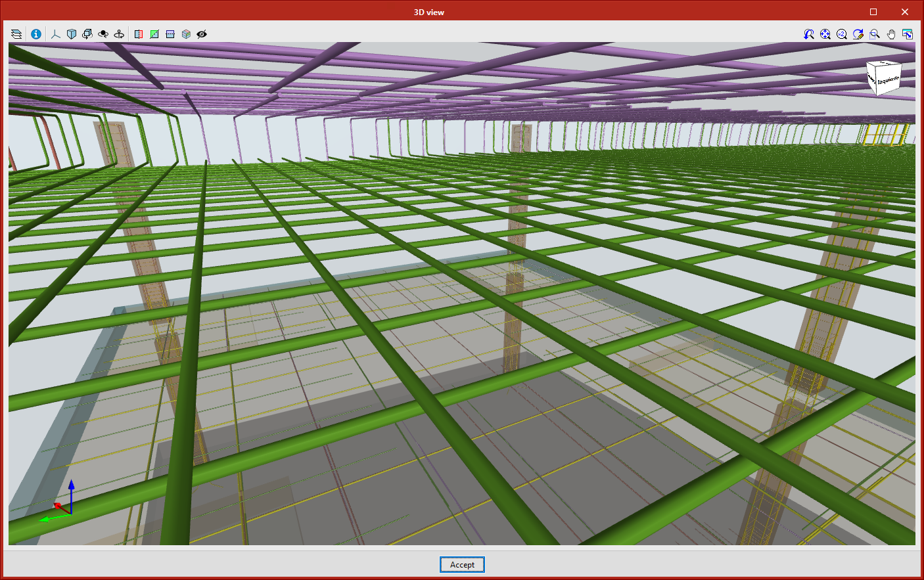
Task: Select the hand pan tool
Action: click(x=891, y=34)
